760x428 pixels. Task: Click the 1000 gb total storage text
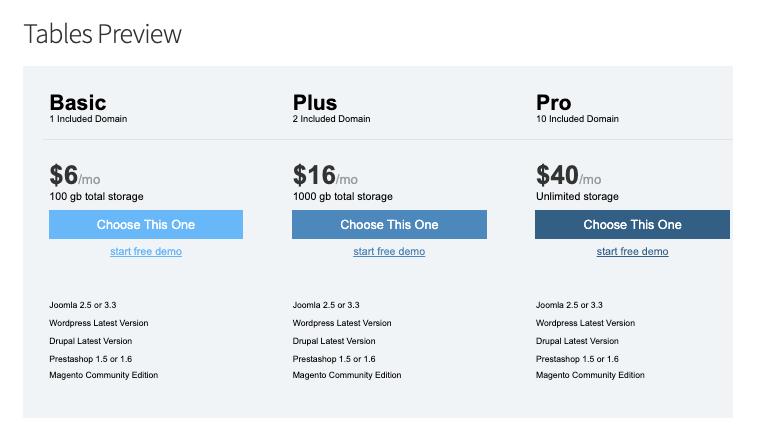(342, 197)
